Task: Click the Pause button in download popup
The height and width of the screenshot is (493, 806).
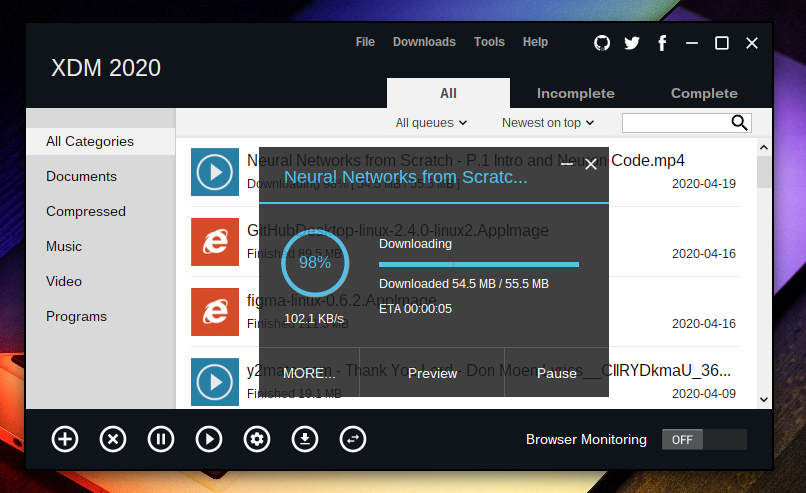Action: pos(556,373)
